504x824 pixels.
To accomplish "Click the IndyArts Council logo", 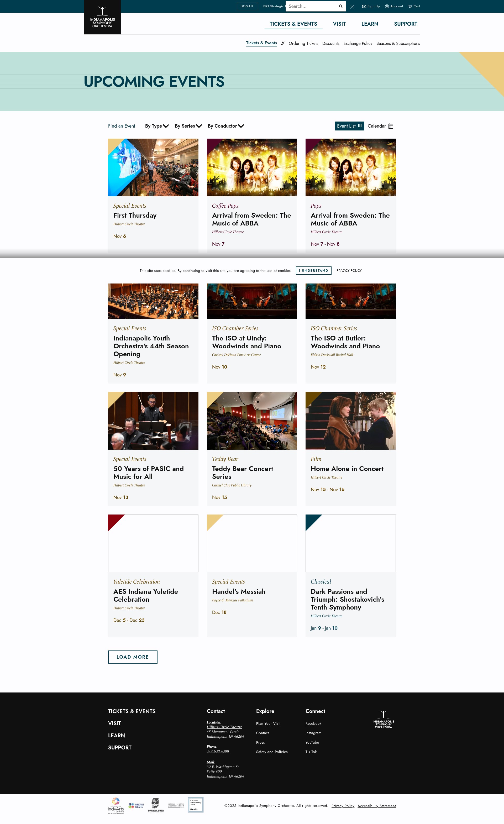I will [x=116, y=805].
